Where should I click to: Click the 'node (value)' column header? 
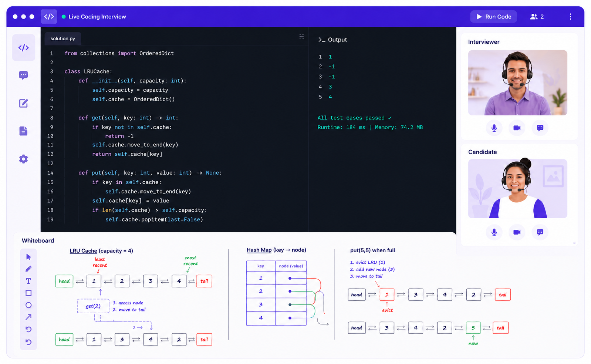coord(291,266)
